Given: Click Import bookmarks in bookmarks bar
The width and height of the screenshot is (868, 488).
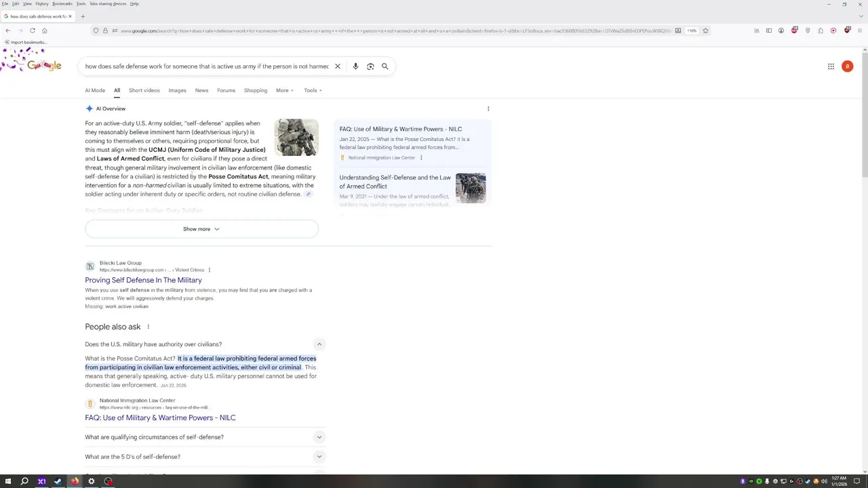Looking at the screenshot, I should coord(25,42).
